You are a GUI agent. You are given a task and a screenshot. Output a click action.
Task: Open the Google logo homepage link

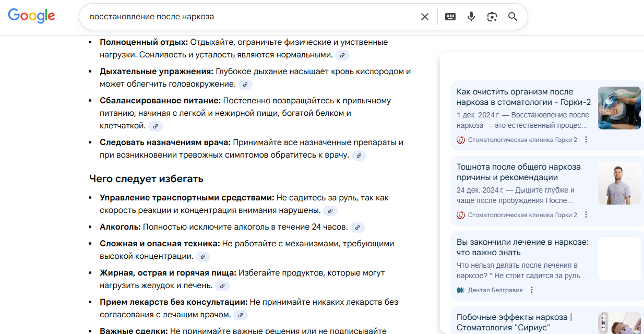31,16
